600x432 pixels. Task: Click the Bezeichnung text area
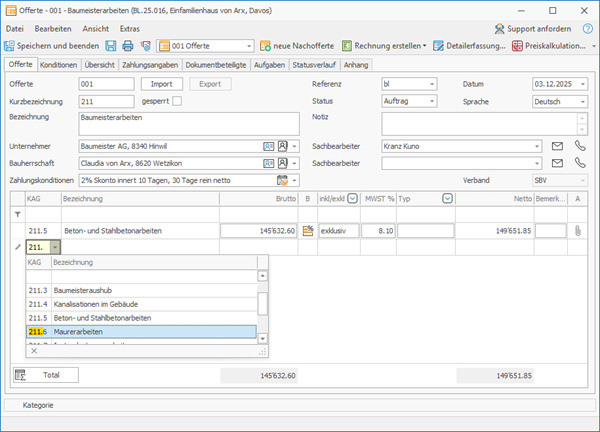189,124
